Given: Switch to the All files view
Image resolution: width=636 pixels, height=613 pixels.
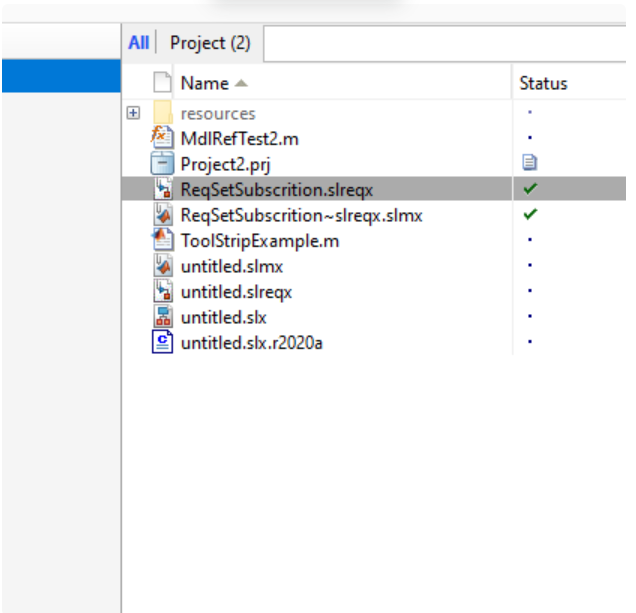Looking at the screenshot, I should 138,43.
